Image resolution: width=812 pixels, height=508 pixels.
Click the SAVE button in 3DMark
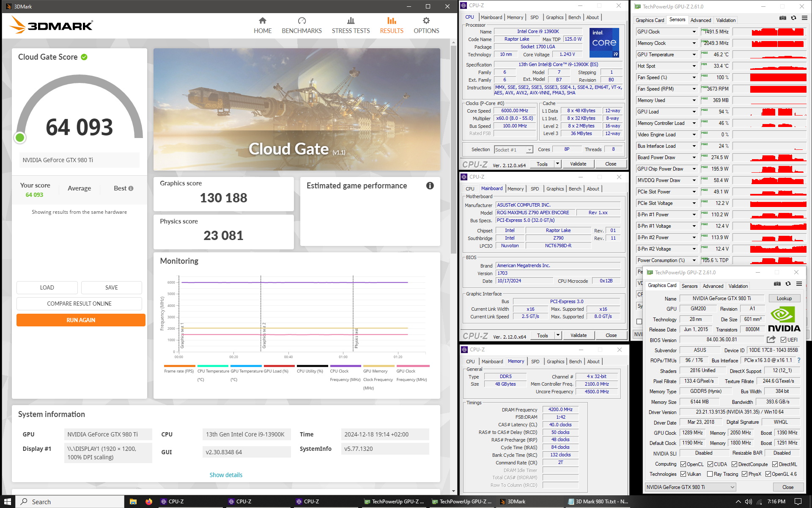coord(112,287)
